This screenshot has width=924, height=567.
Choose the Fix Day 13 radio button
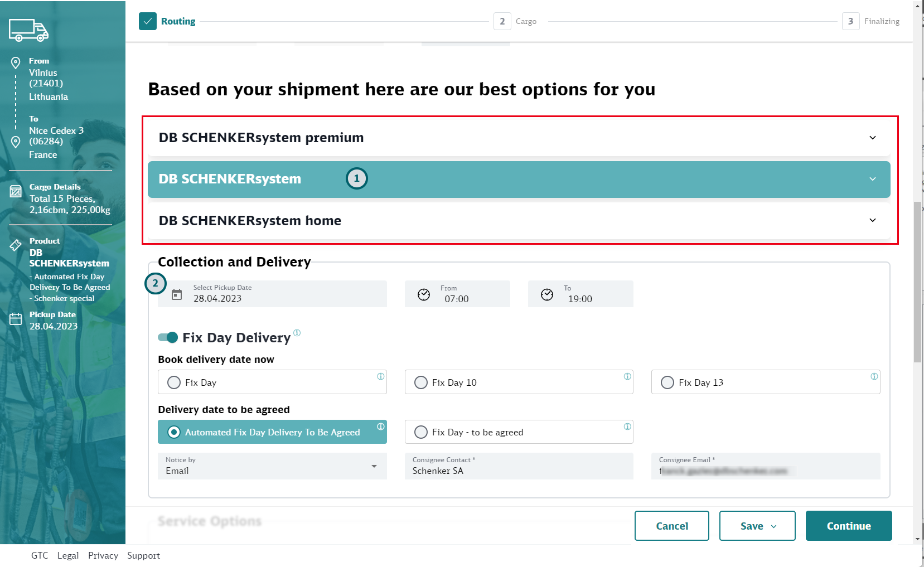click(667, 382)
